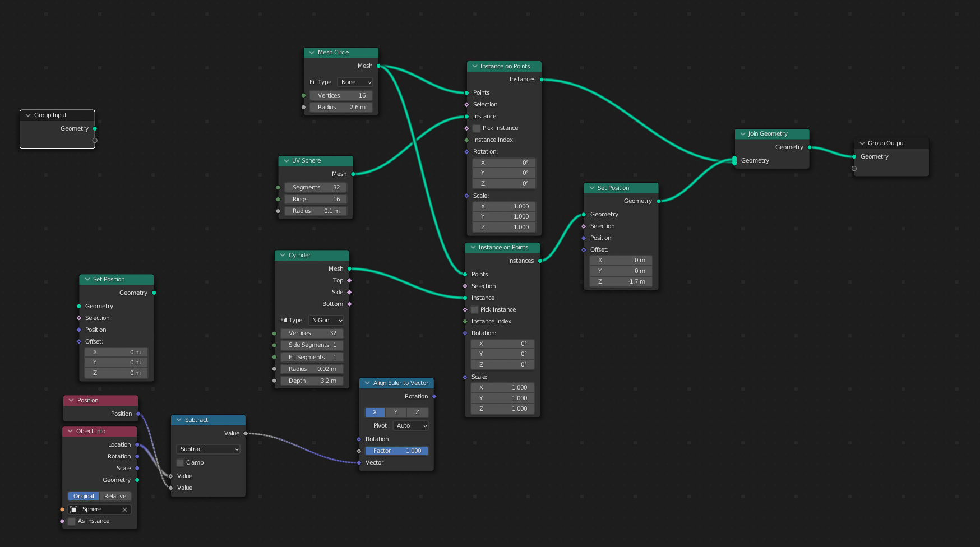
Task: Click the Cylinder Mesh output socket
Action: [x=349, y=269]
